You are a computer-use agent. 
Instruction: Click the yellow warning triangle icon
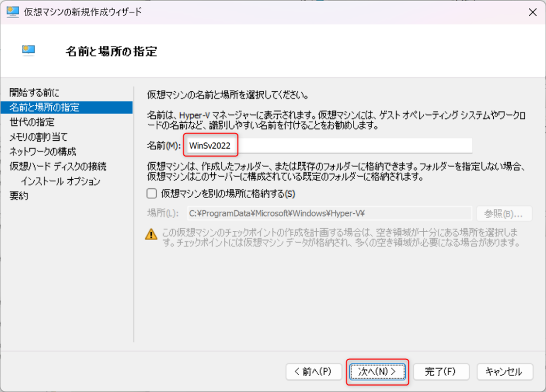[x=152, y=234]
